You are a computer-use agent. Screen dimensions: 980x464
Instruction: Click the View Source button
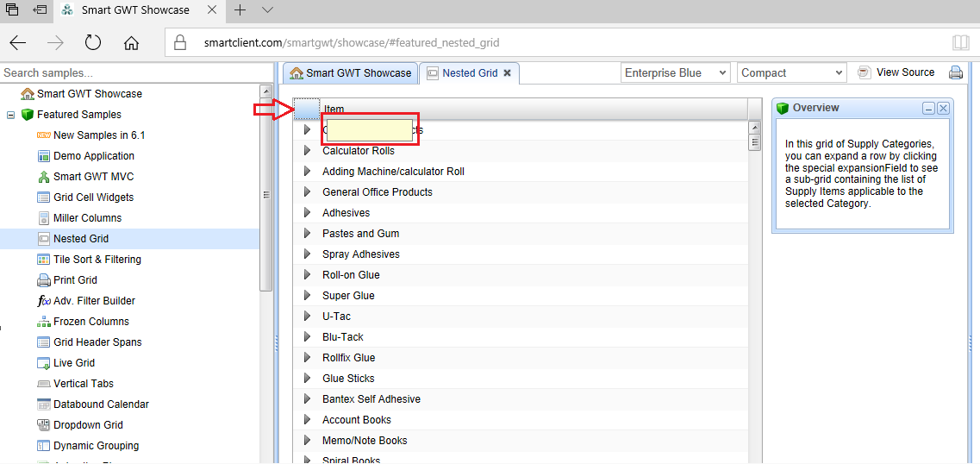(896, 72)
